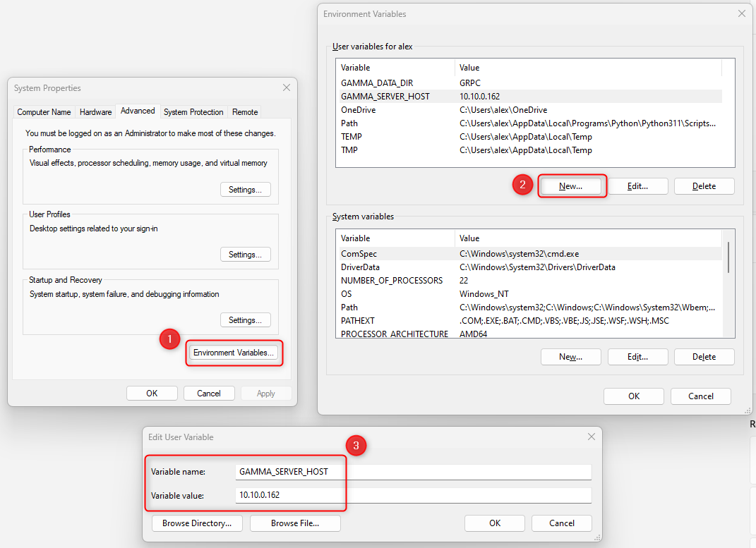Screen dimensions: 756x548
Task: Select the System Protection tab
Action: 193,112
